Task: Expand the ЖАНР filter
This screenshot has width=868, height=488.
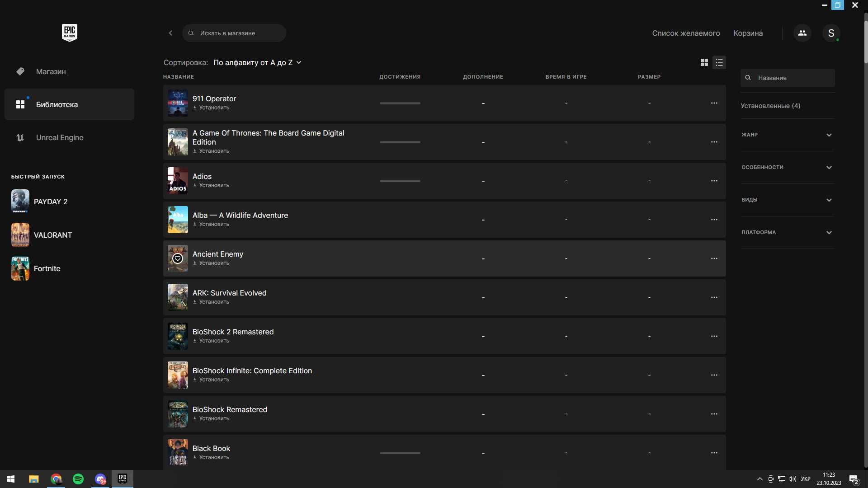Action: pyautogui.click(x=787, y=135)
